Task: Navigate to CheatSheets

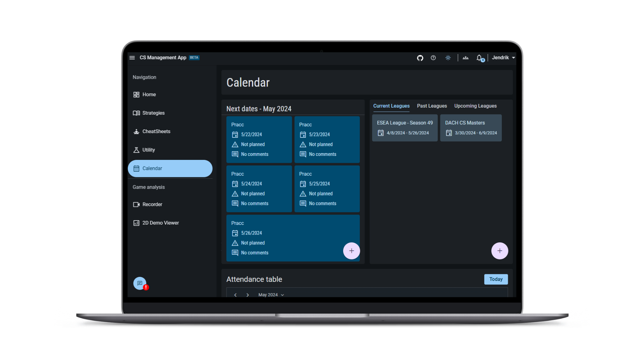Action: click(156, 131)
